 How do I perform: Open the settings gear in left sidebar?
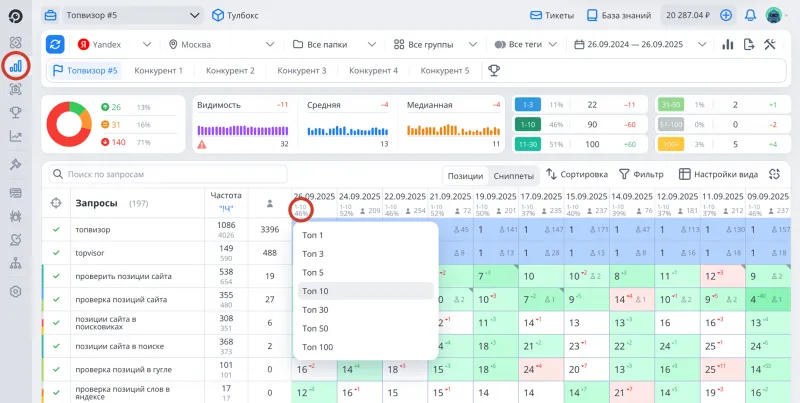(x=15, y=291)
